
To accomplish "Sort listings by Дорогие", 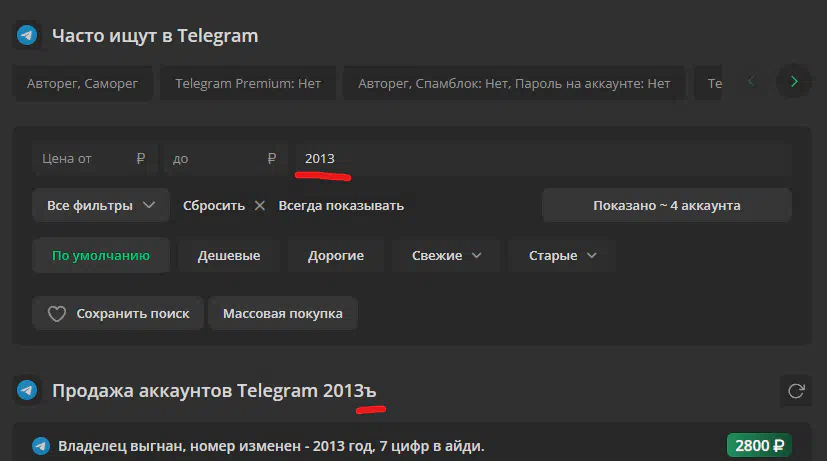I will coord(336,255).
